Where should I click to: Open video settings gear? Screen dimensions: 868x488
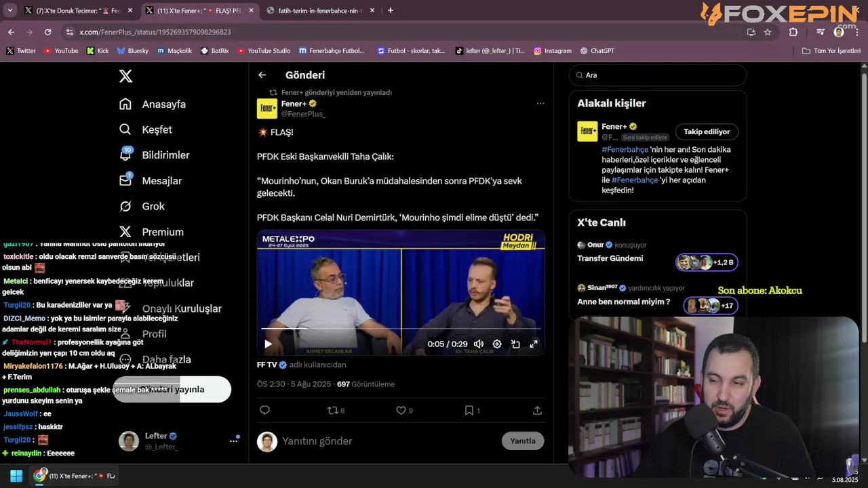tap(497, 344)
